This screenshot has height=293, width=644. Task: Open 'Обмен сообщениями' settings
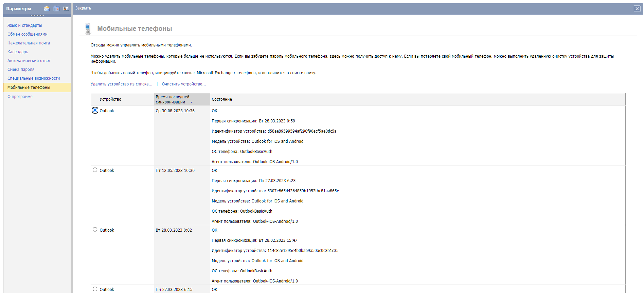[28, 34]
